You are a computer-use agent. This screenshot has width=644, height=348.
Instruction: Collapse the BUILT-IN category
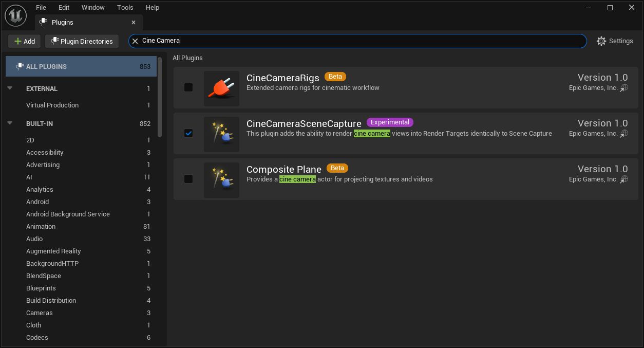[x=10, y=123]
